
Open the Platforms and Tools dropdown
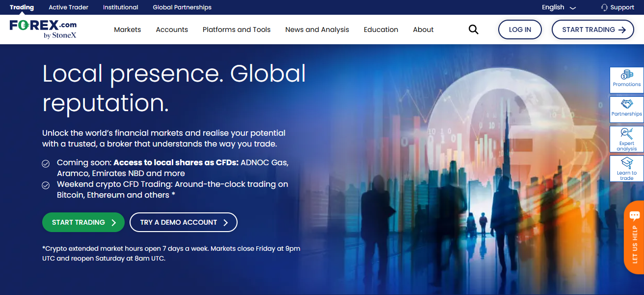click(x=236, y=29)
